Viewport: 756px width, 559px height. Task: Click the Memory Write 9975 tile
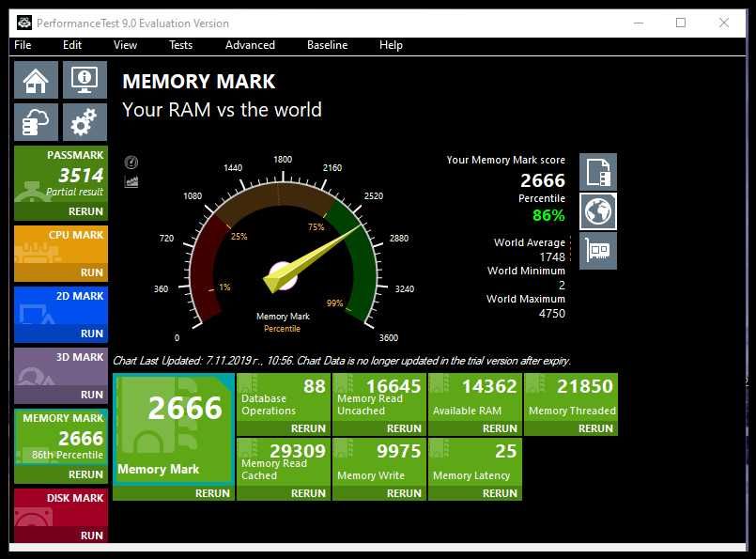(379, 462)
